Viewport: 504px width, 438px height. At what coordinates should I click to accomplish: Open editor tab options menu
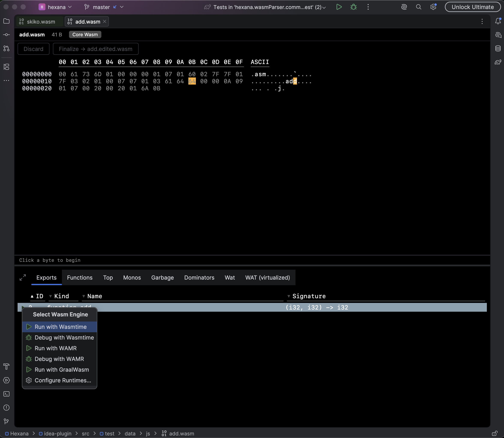482,21
